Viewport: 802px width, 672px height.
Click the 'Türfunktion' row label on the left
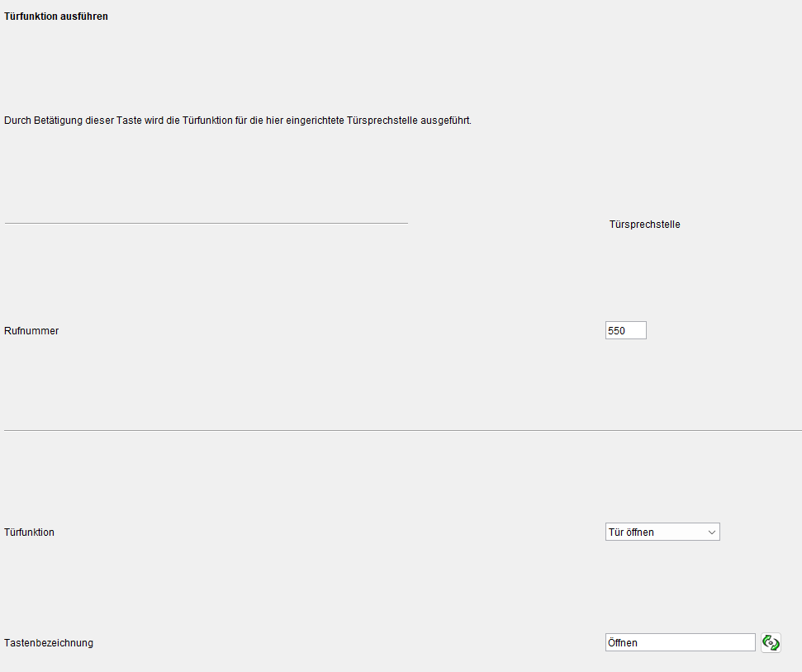point(30,532)
